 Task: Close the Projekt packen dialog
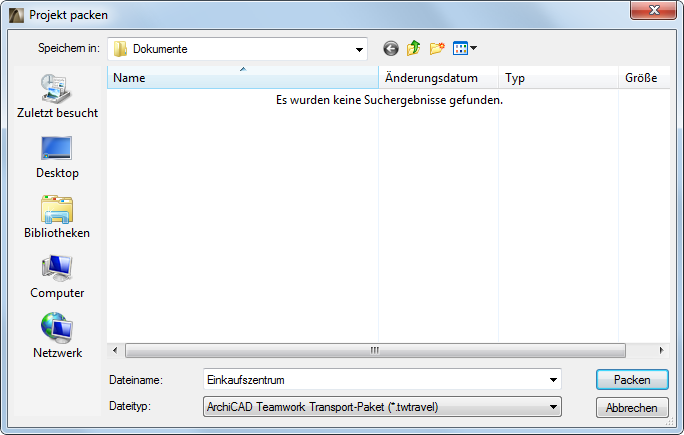[653, 10]
